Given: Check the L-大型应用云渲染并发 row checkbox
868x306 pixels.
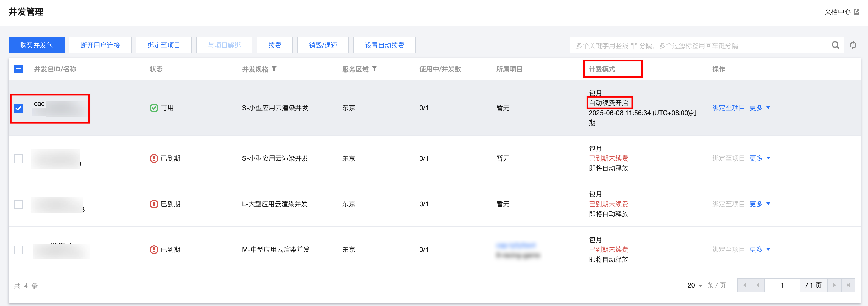Looking at the screenshot, I should 18,204.
